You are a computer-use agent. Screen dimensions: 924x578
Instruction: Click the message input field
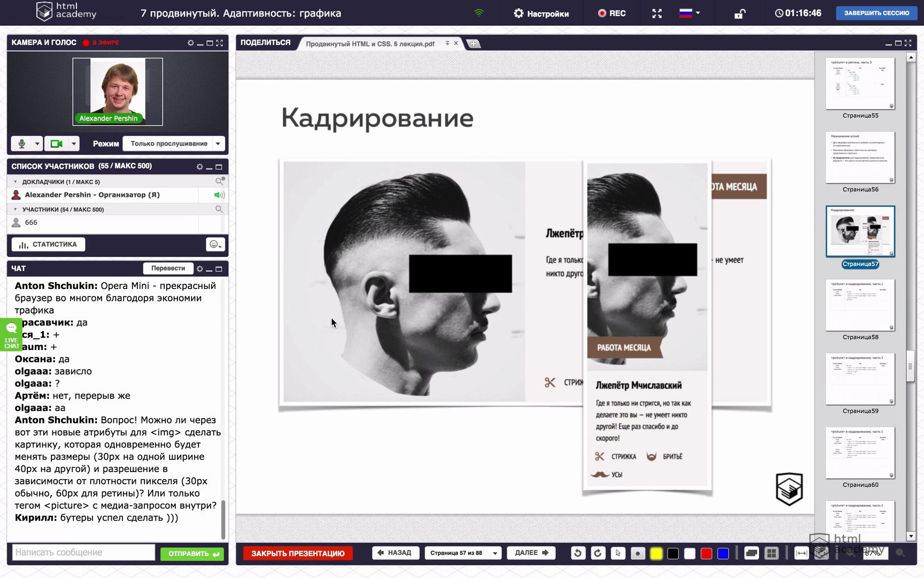(84, 552)
